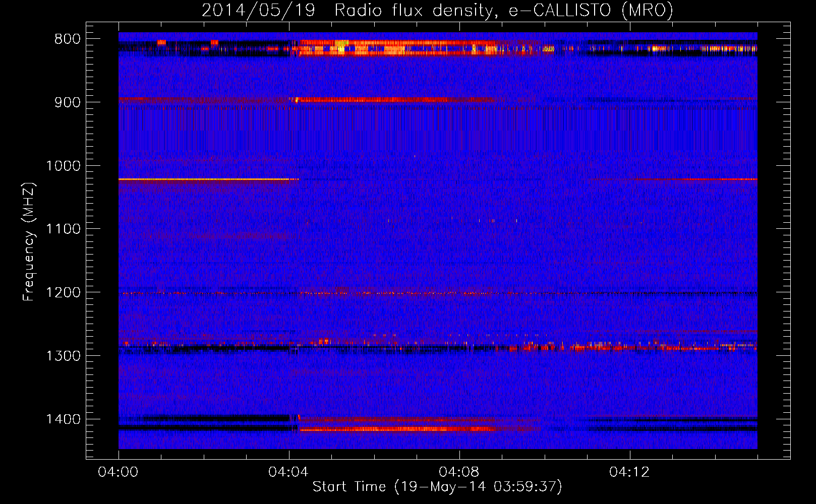This screenshot has width=816, height=504.
Task: Click the 04:08 time tick label
Action: [x=459, y=472]
